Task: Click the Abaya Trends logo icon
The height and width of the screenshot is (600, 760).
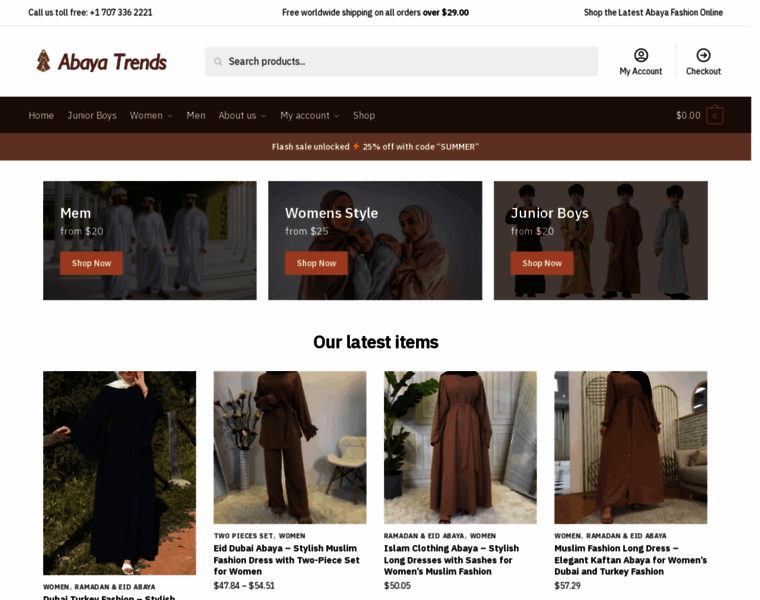Action: point(44,61)
